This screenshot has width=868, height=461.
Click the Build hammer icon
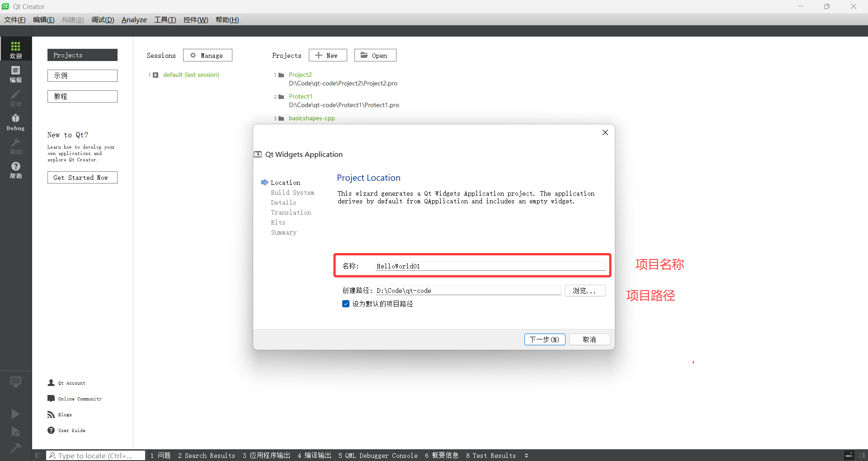pyautogui.click(x=15, y=448)
